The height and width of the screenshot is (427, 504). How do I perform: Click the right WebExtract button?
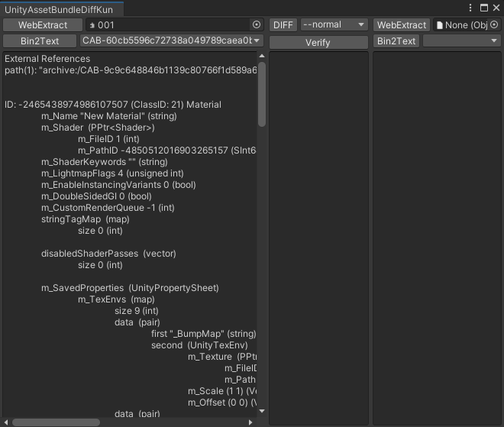click(x=402, y=24)
